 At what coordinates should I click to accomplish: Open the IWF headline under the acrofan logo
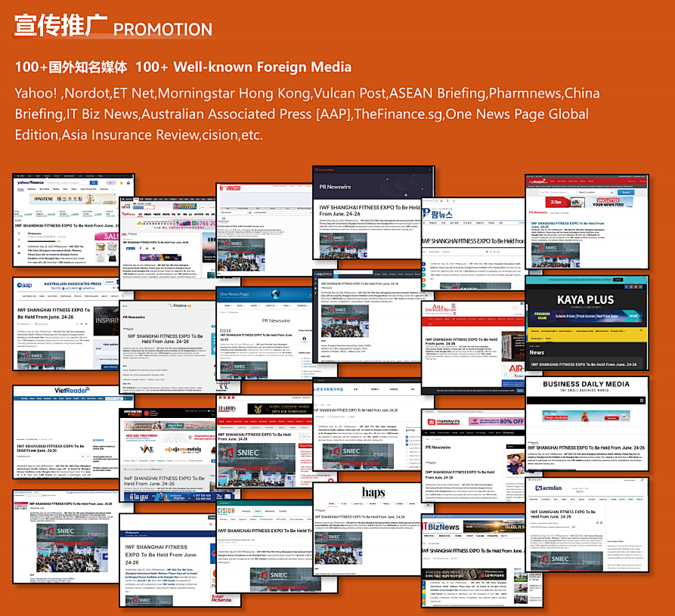(x=562, y=514)
